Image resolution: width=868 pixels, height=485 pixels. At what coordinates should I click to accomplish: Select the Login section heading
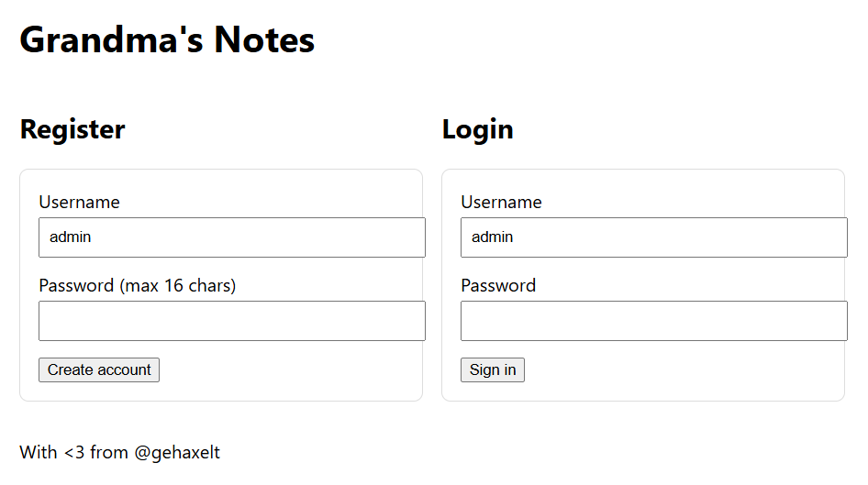[x=477, y=129]
